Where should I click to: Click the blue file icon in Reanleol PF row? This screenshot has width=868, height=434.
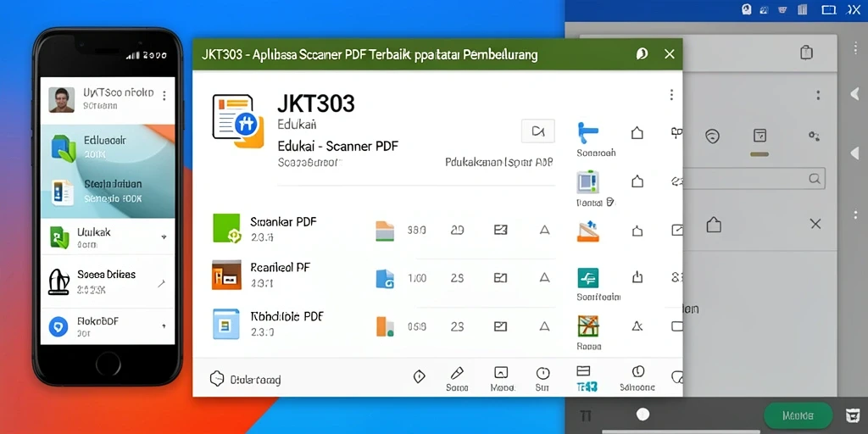pyautogui.click(x=385, y=278)
